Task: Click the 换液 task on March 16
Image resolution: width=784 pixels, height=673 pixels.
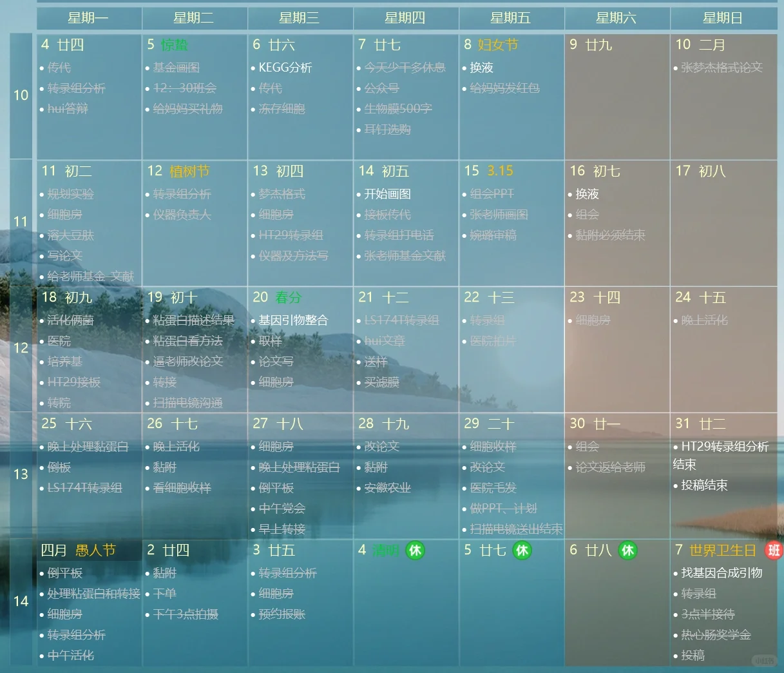Action: [x=588, y=193]
